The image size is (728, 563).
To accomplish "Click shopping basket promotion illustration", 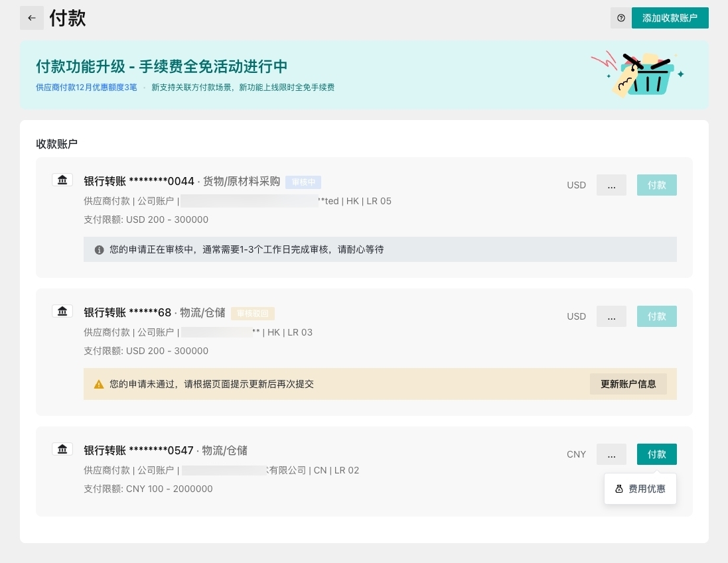I will (637, 74).
